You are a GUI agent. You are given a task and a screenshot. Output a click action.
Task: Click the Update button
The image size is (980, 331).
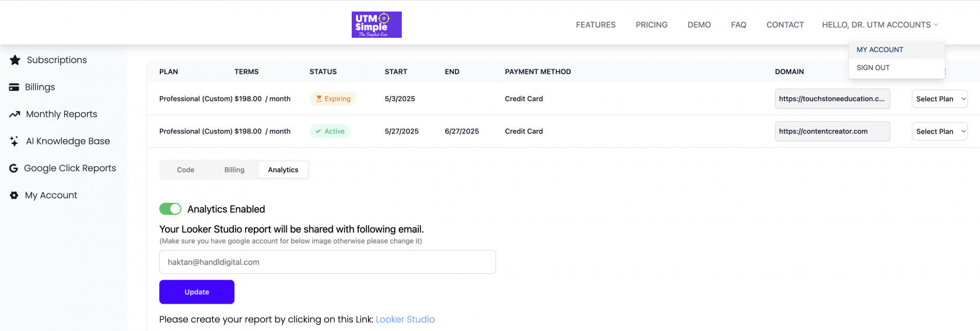[x=197, y=292]
